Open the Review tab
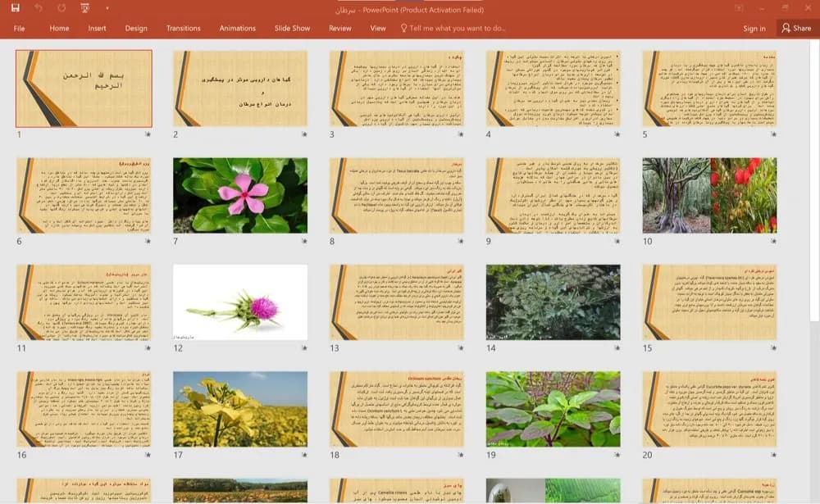The height and width of the screenshot is (504, 820). pyautogui.click(x=340, y=28)
